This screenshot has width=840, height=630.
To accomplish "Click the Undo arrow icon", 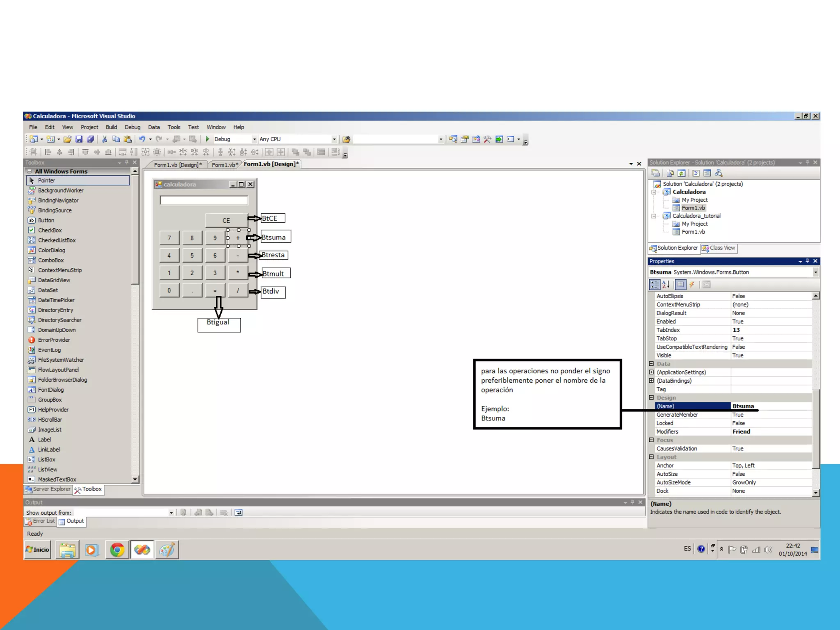I will pyautogui.click(x=142, y=139).
